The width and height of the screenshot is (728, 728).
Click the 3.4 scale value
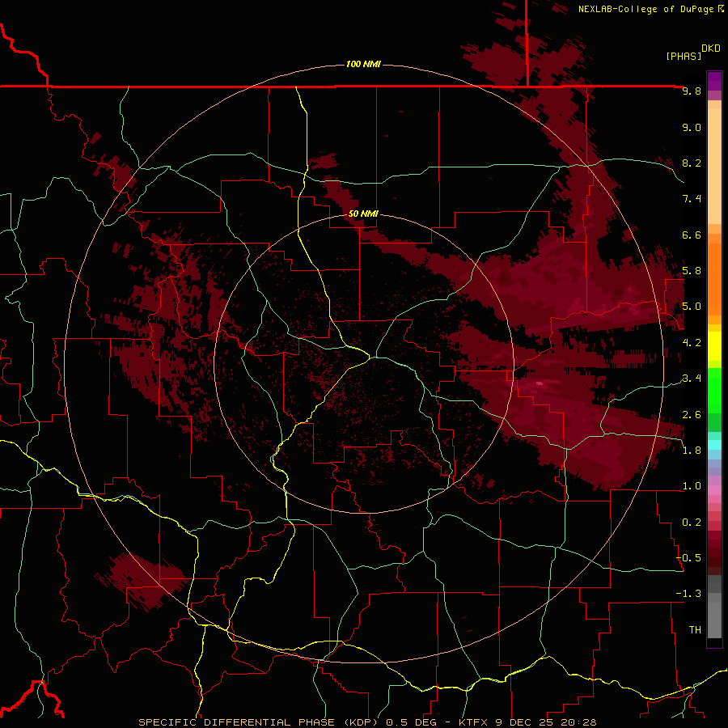[x=692, y=379]
